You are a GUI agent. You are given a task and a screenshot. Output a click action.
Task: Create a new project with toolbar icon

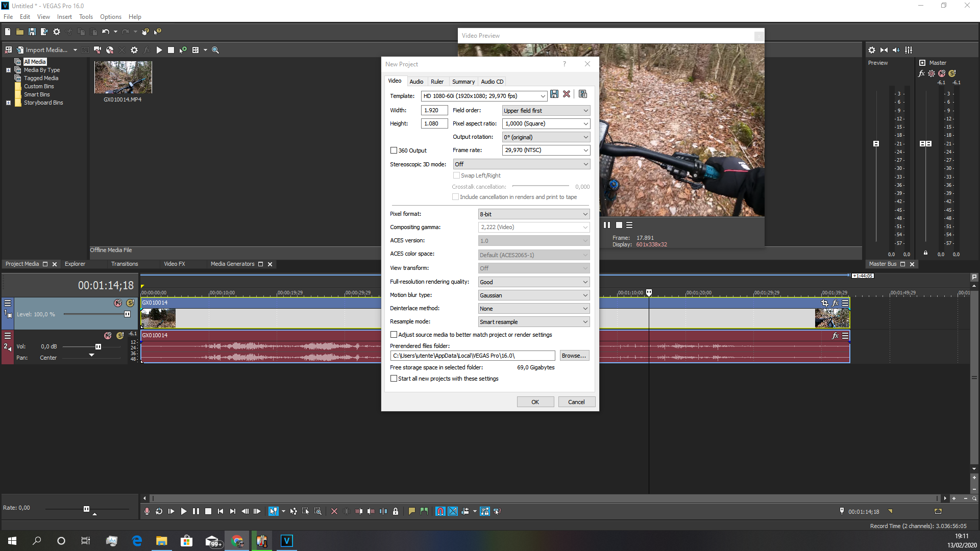point(7,32)
